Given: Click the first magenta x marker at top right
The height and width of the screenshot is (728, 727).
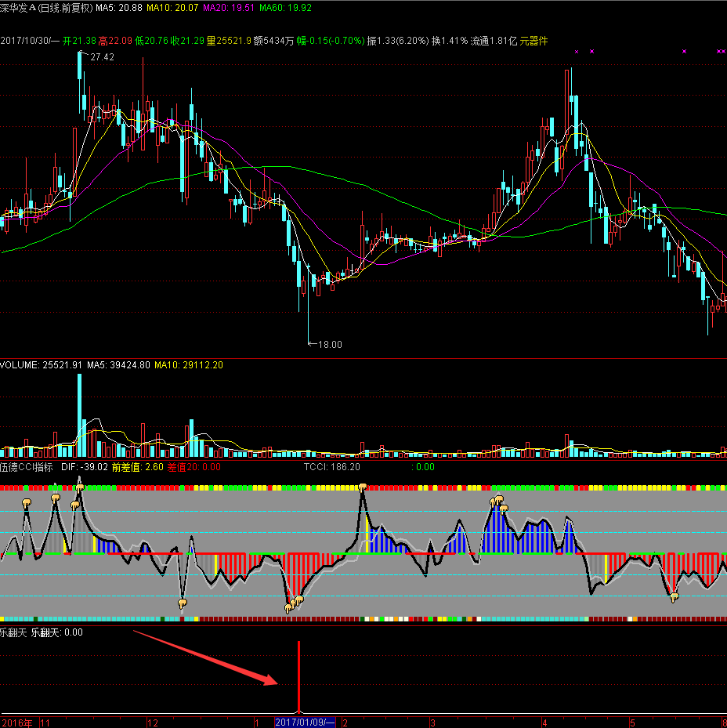Looking at the screenshot, I should 577,52.
